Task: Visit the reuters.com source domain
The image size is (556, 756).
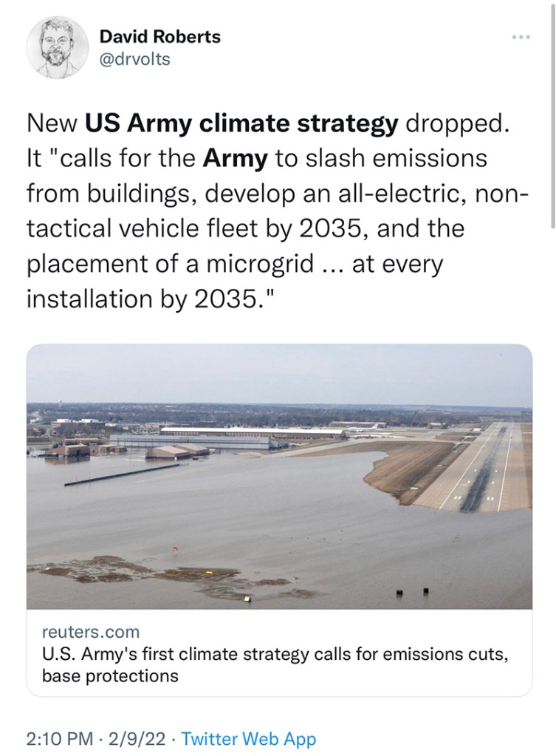Action: (x=91, y=632)
